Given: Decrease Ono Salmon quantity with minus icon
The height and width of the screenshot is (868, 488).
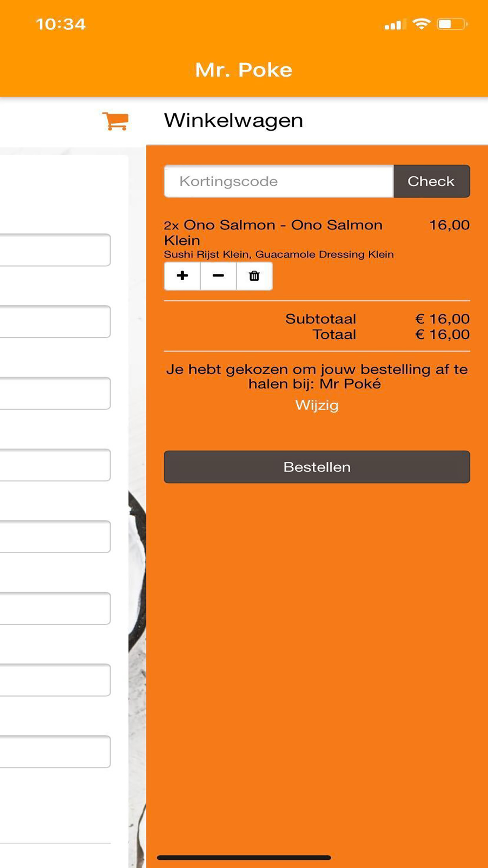Looking at the screenshot, I should 218,276.
